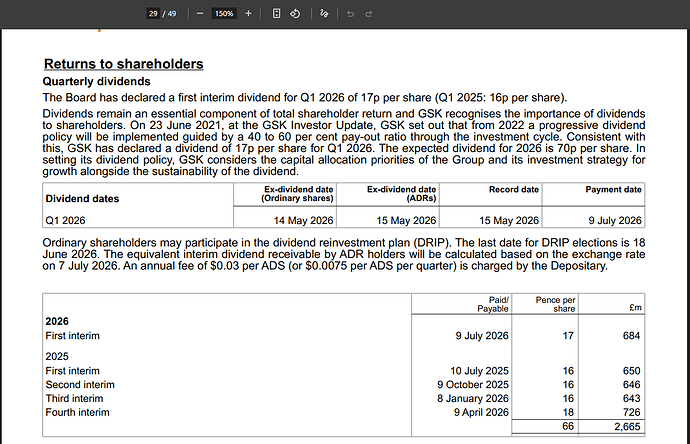Click the Record date column header
The width and height of the screenshot is (690, 444).
[x=514, y=190]
